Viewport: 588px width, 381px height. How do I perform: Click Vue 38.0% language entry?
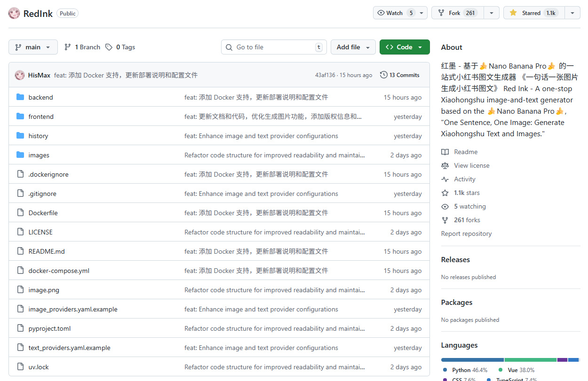pos(516,370)
